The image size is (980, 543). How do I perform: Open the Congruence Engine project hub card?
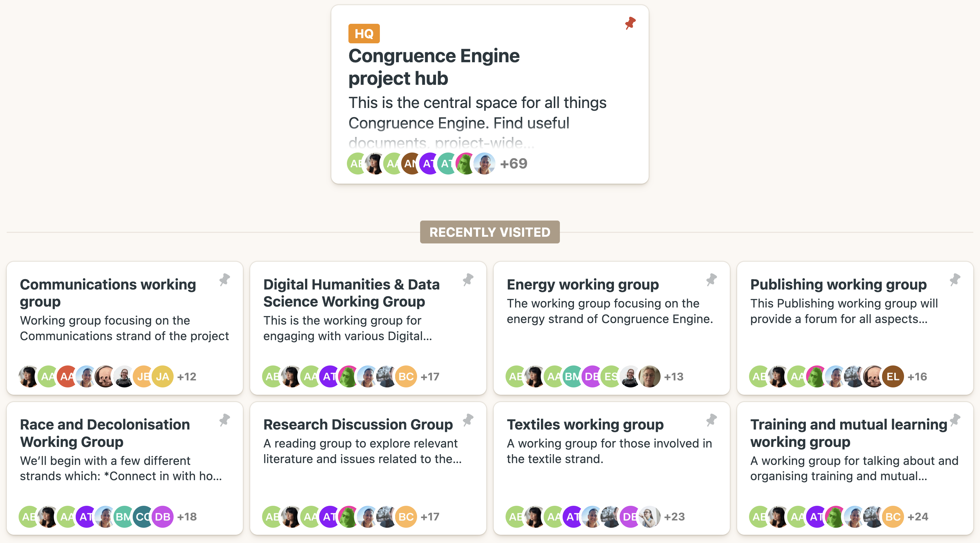[x=434, y=67]
